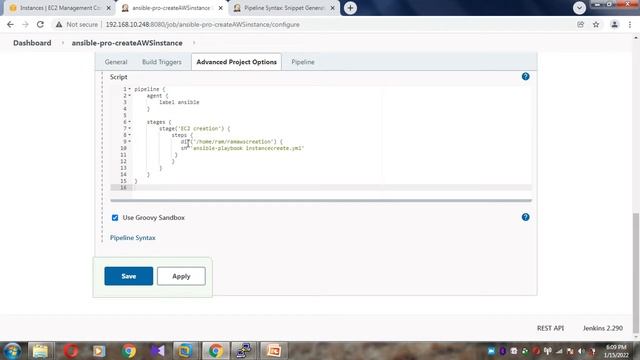
Task: Collapse the steps block at line 8
Action: coord(130,135)
